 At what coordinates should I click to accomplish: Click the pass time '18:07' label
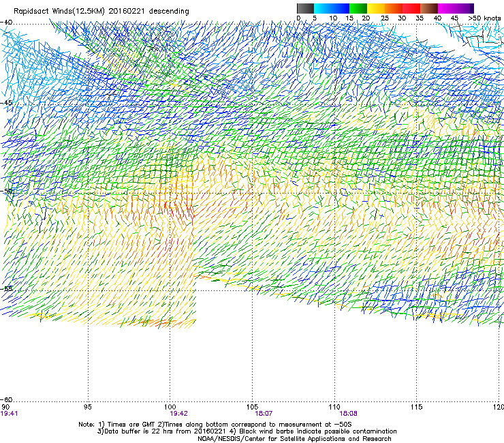(x=264, y=414)
